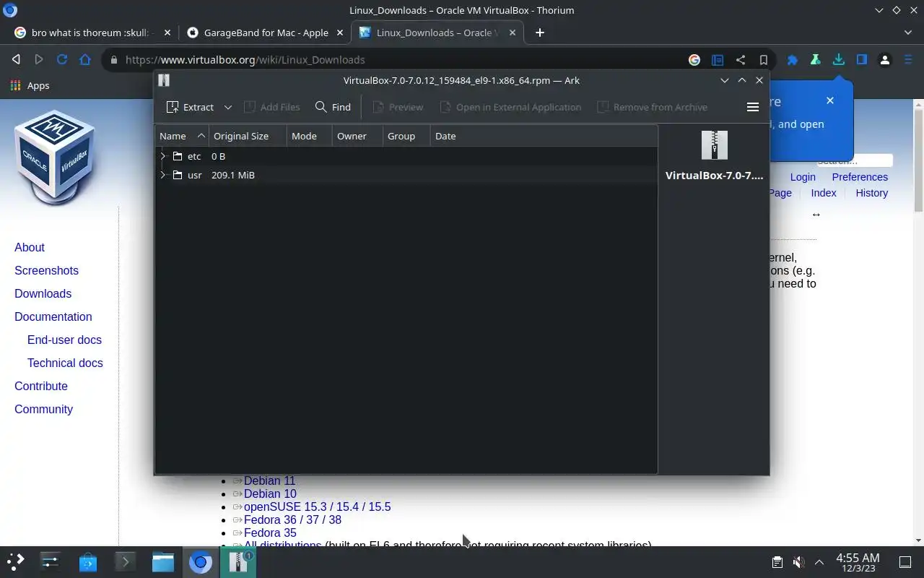Sort by Group column

coord(406,136)
